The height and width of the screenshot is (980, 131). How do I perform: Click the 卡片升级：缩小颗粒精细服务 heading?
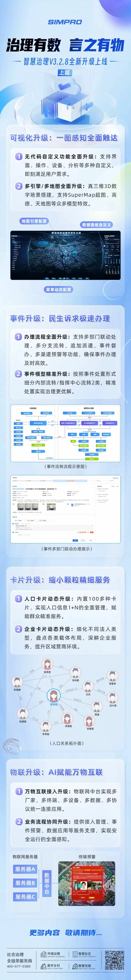(60, 580)
